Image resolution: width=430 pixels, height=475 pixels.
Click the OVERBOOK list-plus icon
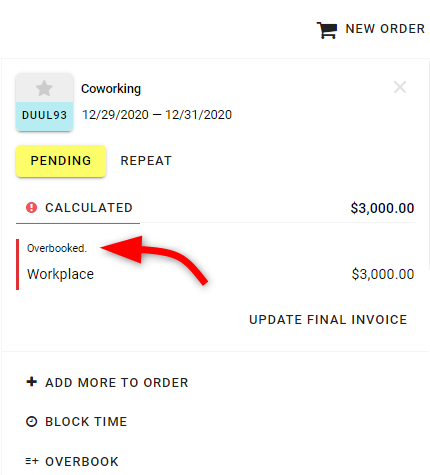coord(32,461)
